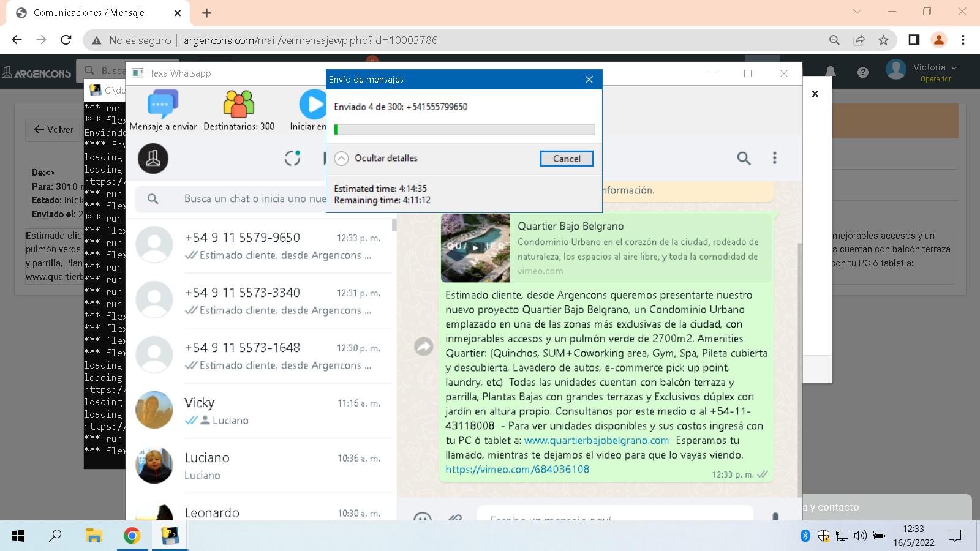Bookmark this page with star icon
The height and width of the screenshot is (551, 980).
pos(883,40)
